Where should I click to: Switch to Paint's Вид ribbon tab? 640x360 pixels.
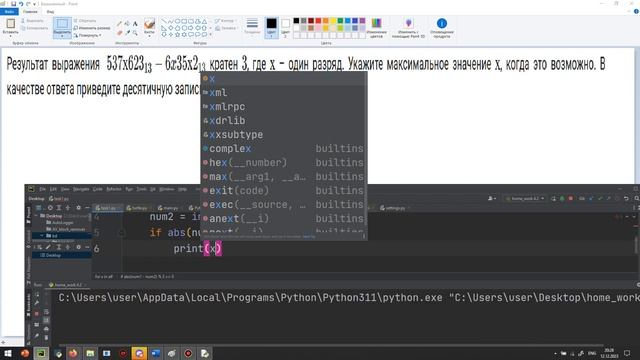pos(50,11)
